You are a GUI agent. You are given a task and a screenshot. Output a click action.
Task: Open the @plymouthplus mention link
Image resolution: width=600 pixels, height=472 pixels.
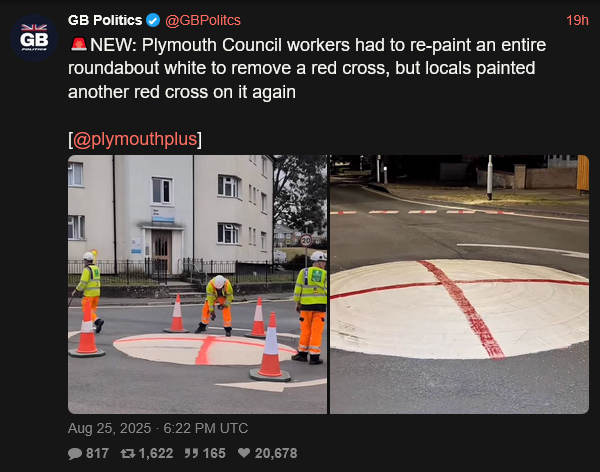[135, 139]
